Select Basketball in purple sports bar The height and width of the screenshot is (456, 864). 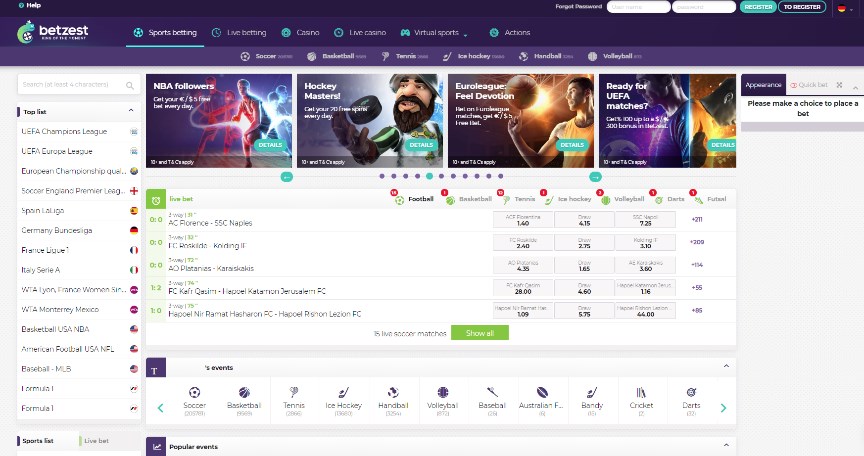coord(337,56)
